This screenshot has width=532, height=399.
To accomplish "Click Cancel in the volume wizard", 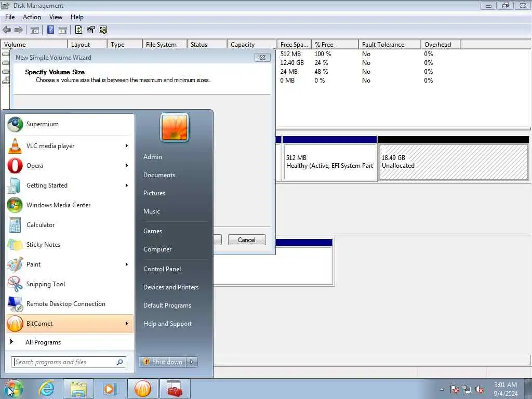I will 247,240.
